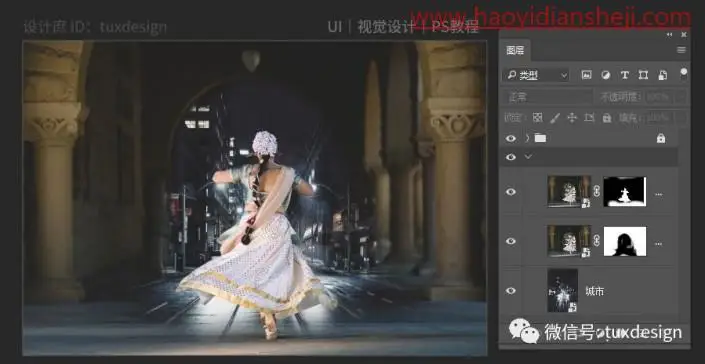Screen dimensions: 705x364
Task: Filter layers by adjustment layer icon
Action: (x=606, y=75)
